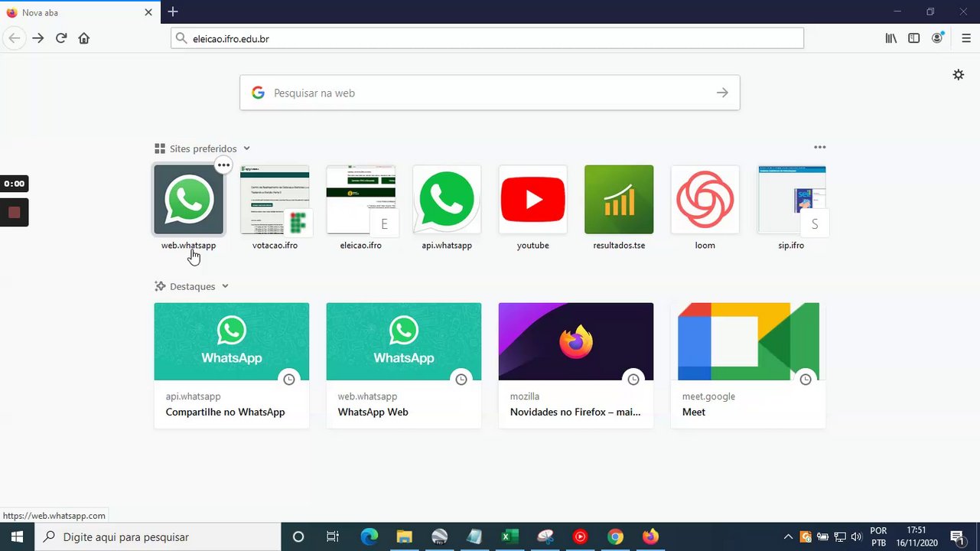Open the Firefox home page icon

84,38
